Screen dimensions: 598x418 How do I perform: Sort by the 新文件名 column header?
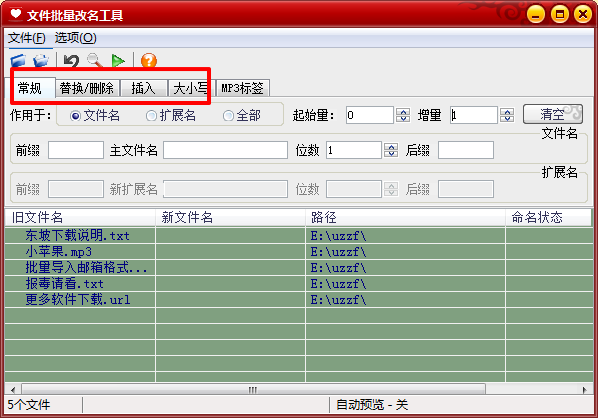tap(230, 217)
